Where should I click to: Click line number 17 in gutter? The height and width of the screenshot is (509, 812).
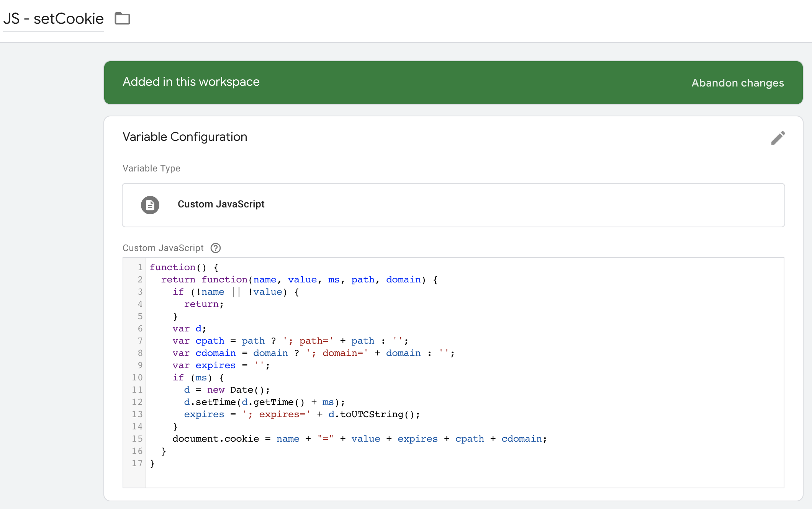coord(137,463)
